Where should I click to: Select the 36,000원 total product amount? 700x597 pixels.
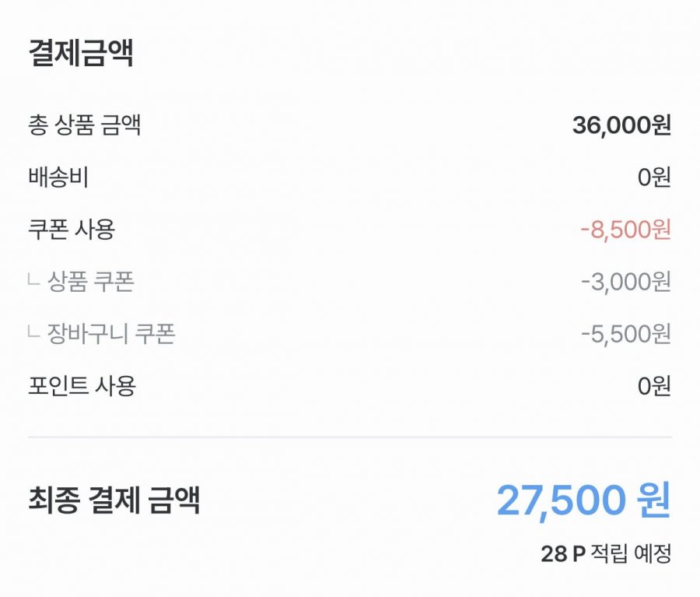coord(621,125)
